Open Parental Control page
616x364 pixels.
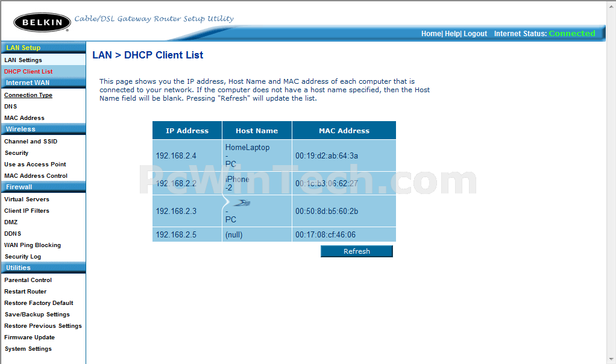pos(28,280)
